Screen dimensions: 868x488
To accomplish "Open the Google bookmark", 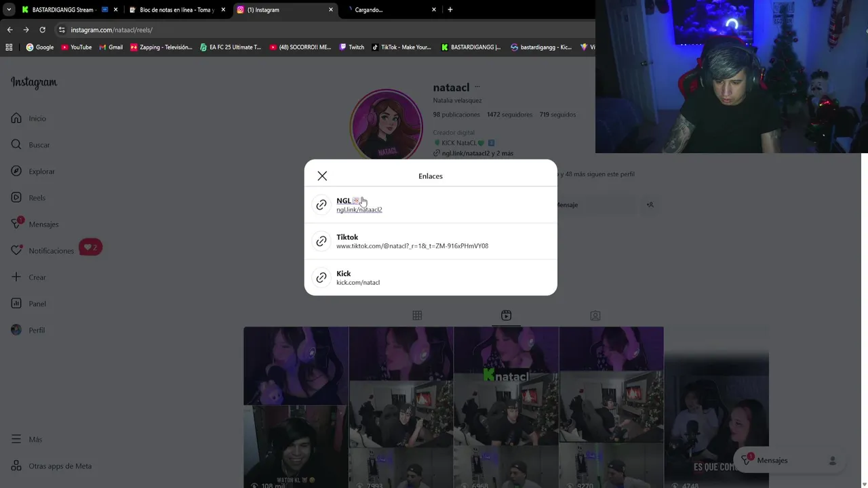I will pyautogui.click(x=40, y=47).
